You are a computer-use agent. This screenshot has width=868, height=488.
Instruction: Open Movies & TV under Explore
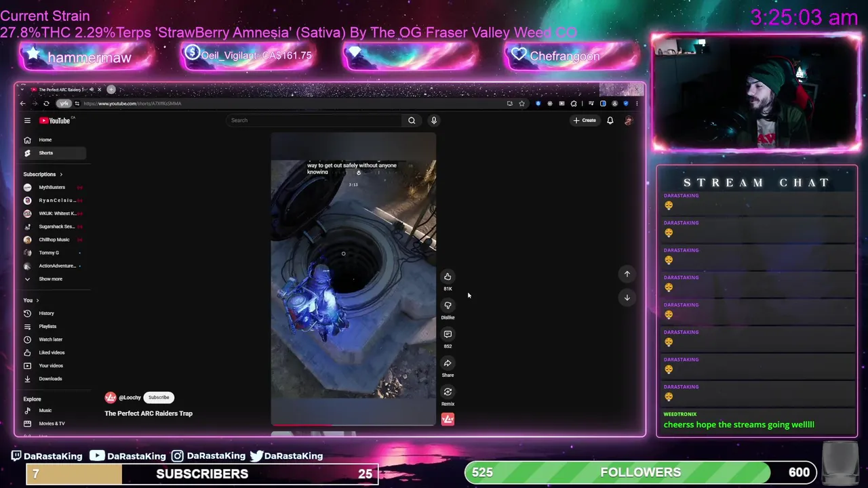point(53,424)
